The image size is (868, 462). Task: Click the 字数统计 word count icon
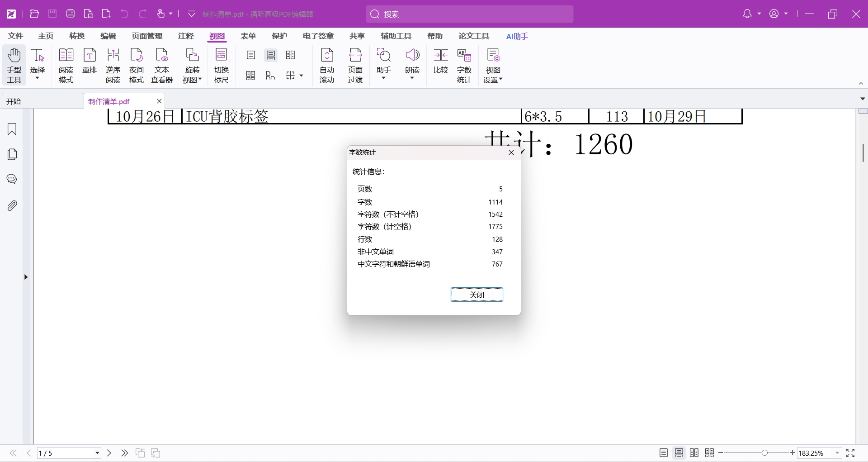[464, 66]
